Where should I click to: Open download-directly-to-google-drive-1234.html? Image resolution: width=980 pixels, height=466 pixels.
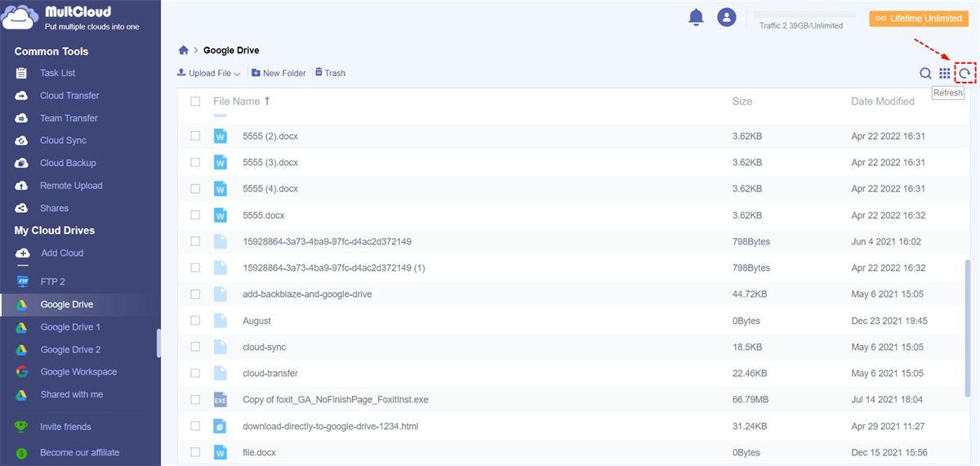[331, 426]
